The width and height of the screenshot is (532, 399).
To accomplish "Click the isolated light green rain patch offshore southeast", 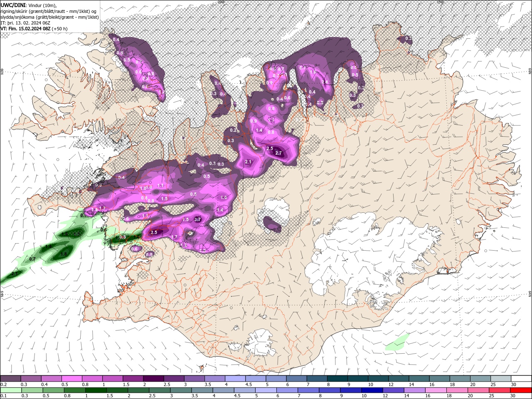I will pyautogui.click(x=397, y=342).
